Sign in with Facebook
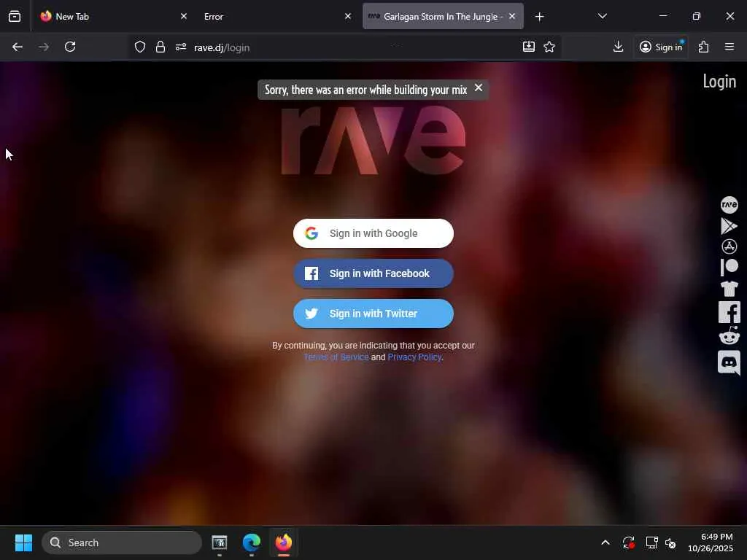 (x=373, y=273)
